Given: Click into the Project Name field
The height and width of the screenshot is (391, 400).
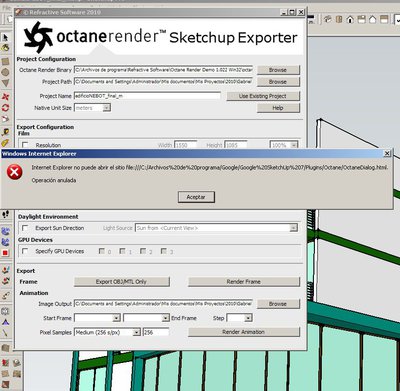Looking at the screenshot, I should [147, 96].
